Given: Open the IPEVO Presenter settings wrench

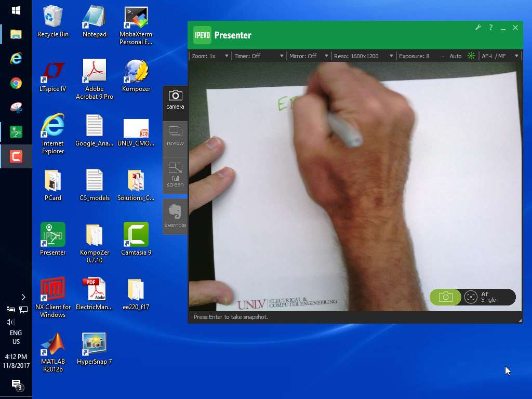Looking at the screenshot, I should 478,28.
